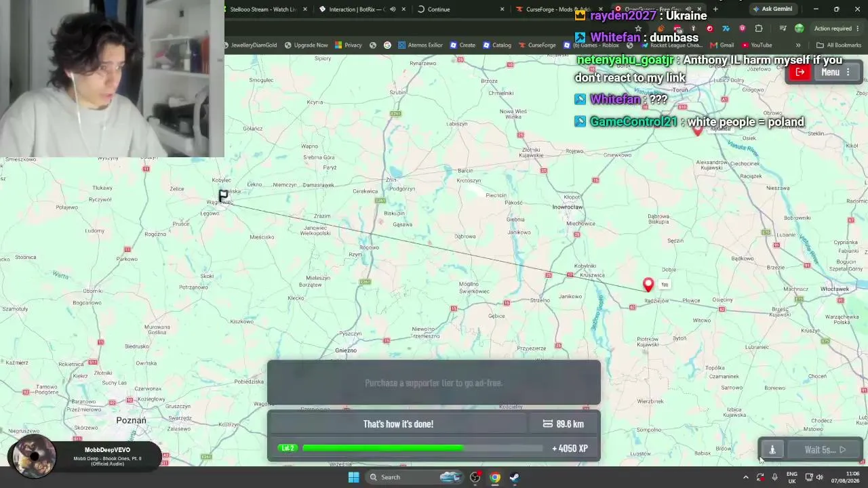
Task: Open the Upgrade Now bookmark
Action: 307,45
